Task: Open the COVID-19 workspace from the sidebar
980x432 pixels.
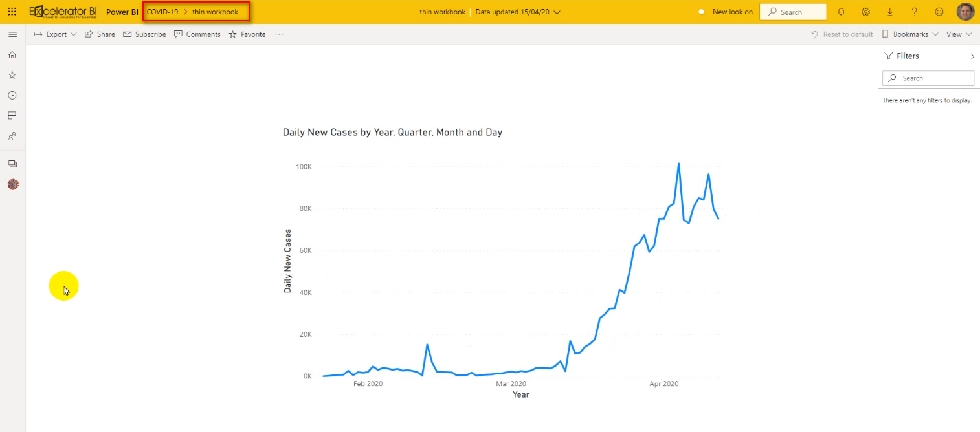Action: [x=12, y=184]
